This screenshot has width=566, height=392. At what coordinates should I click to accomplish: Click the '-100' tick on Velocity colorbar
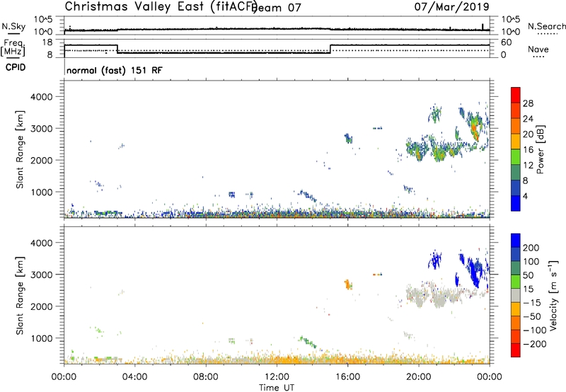point(535,330)
